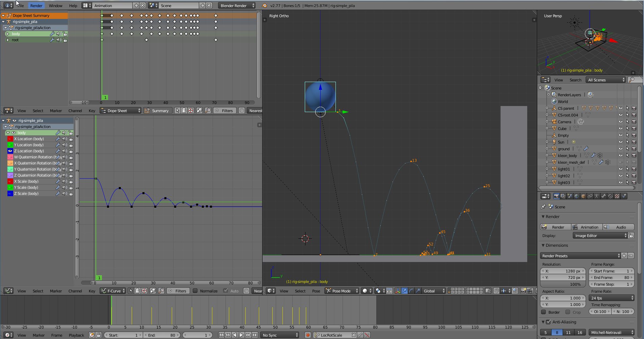This screenshot has width=644, height=339.
Task: Click the Filters button in Graph Editor header
Action: pos(178,291)
